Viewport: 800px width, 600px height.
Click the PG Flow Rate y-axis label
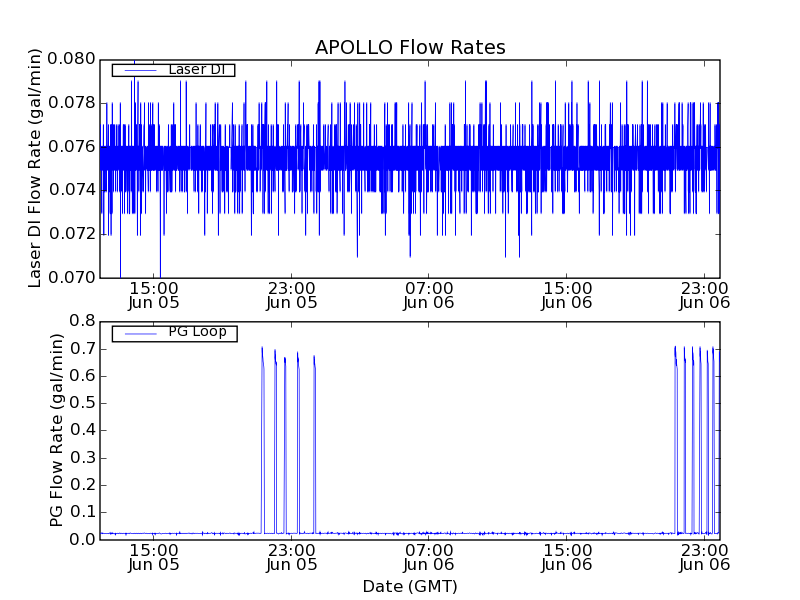[57, 430]
